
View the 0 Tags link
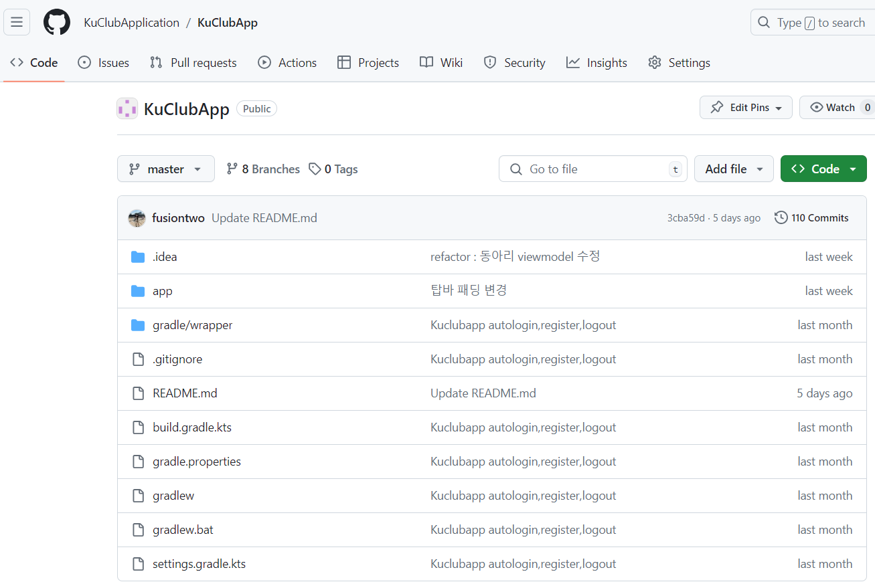pos(333,169)
